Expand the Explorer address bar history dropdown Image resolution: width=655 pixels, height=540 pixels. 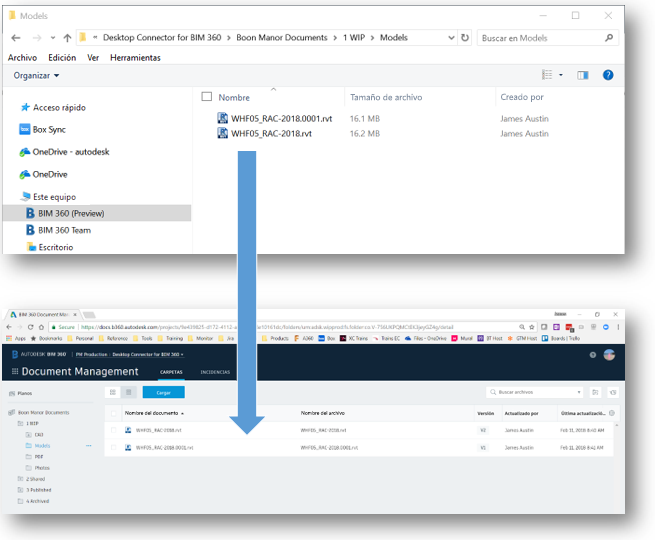tap(452, 38)
